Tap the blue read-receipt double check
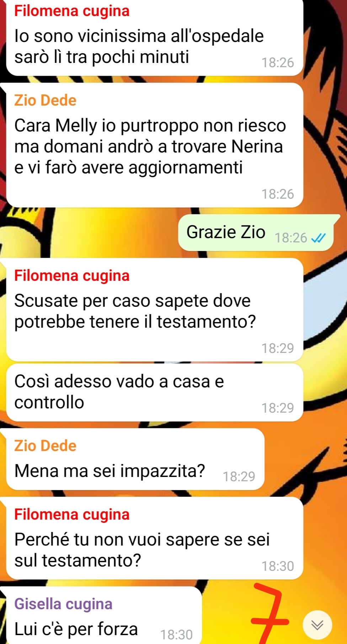The image size is (347, 644). click(x=318, y=238)
